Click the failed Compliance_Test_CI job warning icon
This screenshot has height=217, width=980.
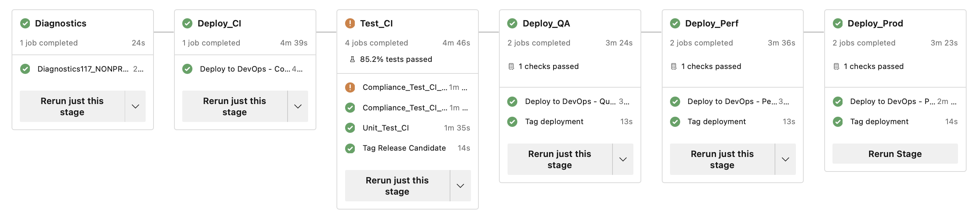[350, 87]
